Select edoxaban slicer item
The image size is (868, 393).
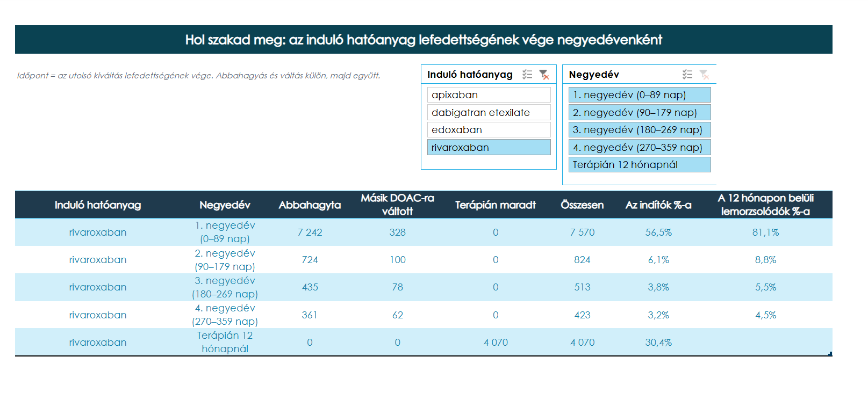489,130
